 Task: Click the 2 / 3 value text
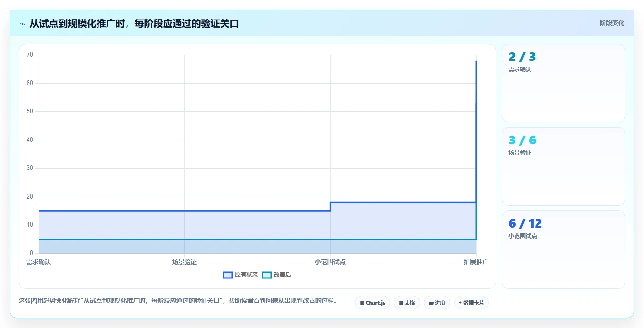coord(522,57)
